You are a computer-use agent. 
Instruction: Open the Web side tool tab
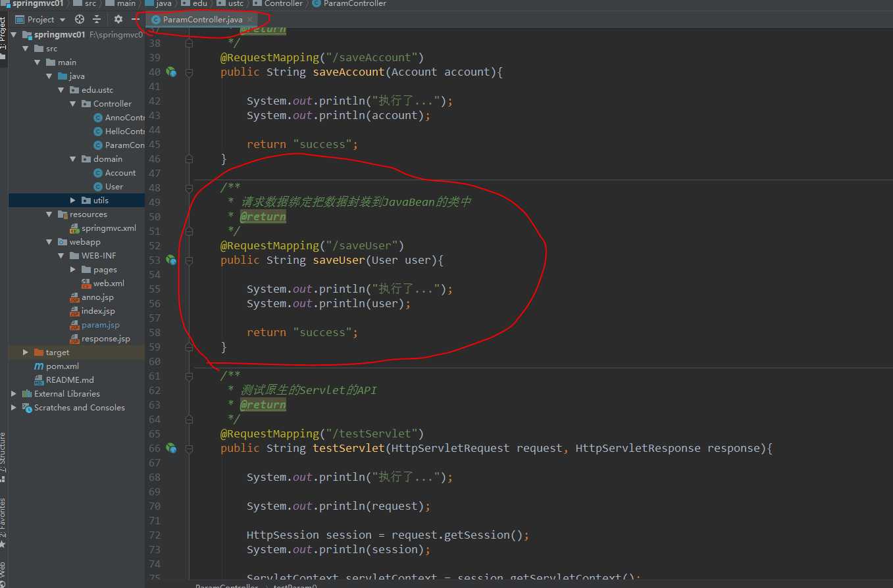point(3,574)
